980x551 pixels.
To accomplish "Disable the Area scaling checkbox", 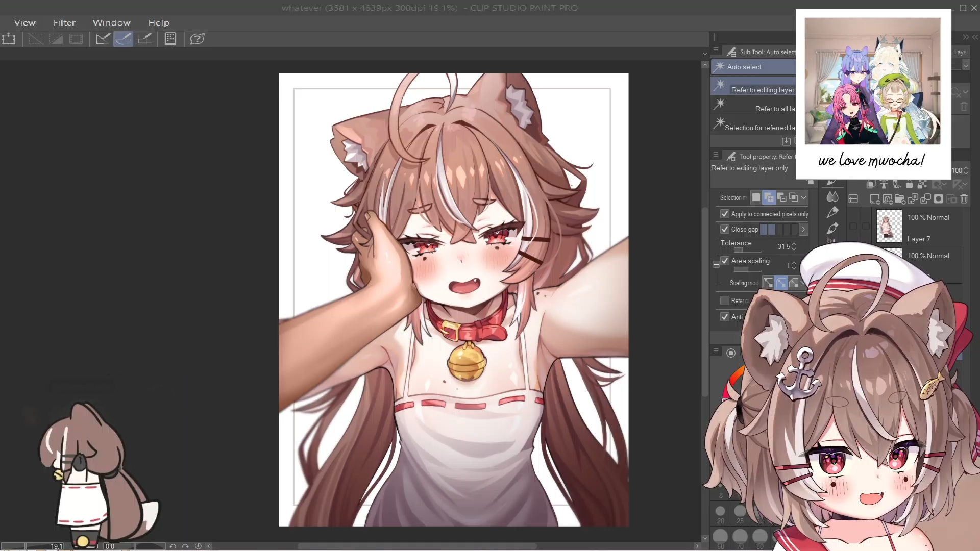I will [724, 261].
